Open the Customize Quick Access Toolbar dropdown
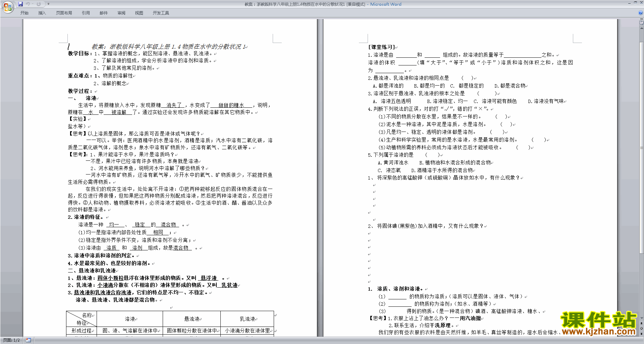 [48, 4]
